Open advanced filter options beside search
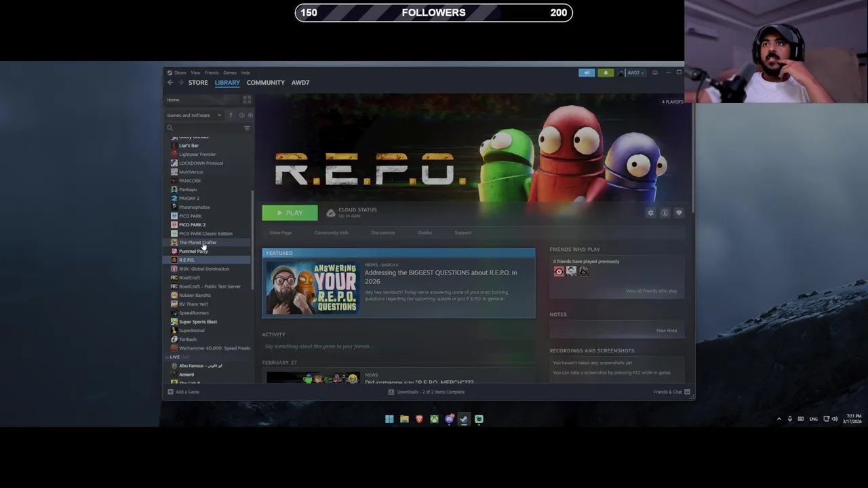The height and width of the screenshot is (488, 868). click(x=247, y=128)
